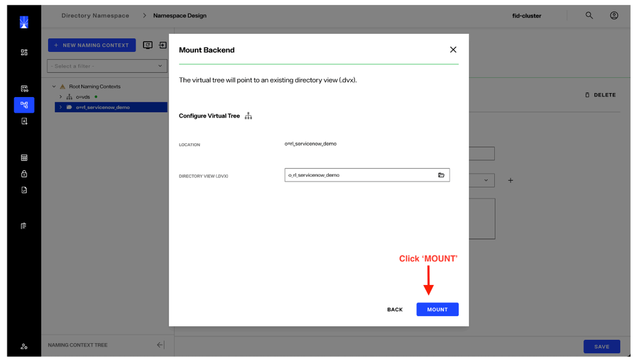Expand the o=vds tree node
The height and width of the screenshot is (364, 640).
point(61,97)
